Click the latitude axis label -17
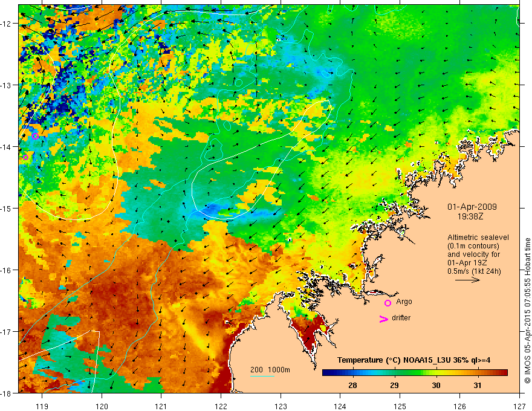Viewport: 532px width, 411px height. click(7, 332)
